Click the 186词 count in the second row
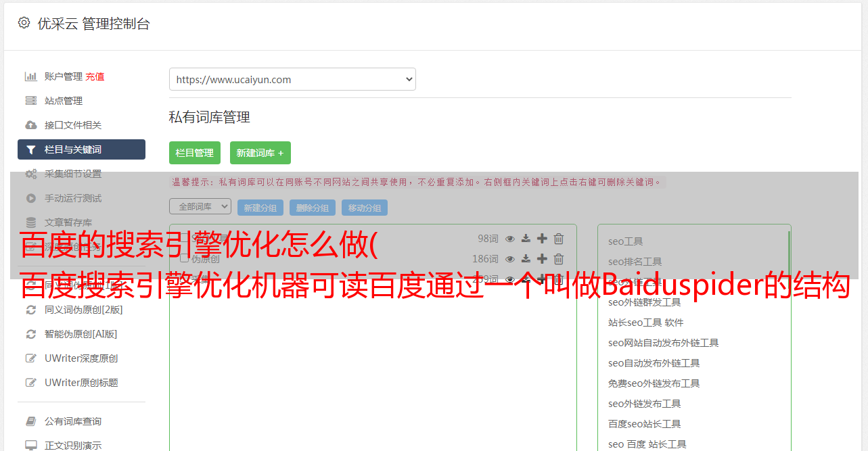Screen dimensions: 868x451 [485, 259]
